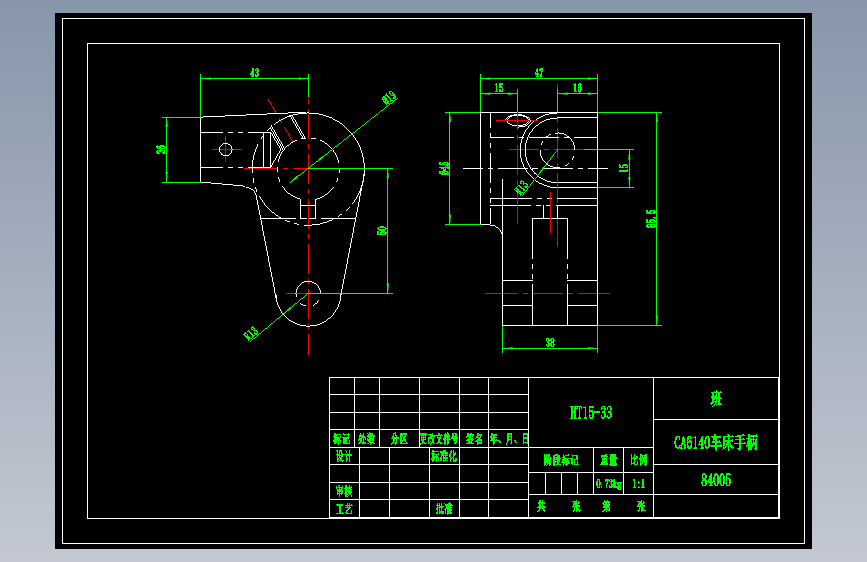
Task: Click the 年、月、日 header cell
Action: (x=509, y=439)
